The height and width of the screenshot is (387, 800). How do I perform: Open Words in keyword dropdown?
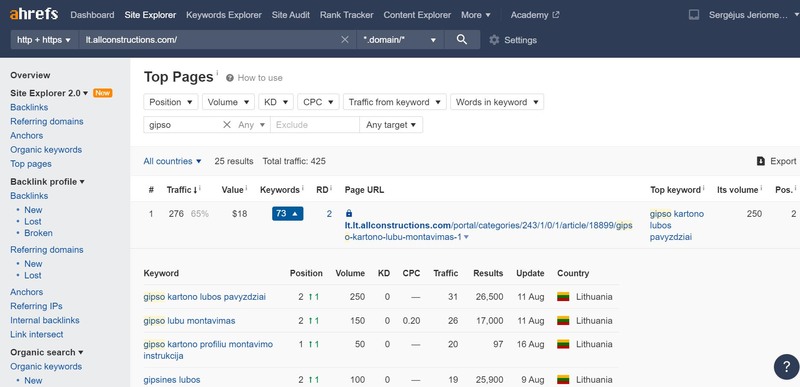point(497,102)
